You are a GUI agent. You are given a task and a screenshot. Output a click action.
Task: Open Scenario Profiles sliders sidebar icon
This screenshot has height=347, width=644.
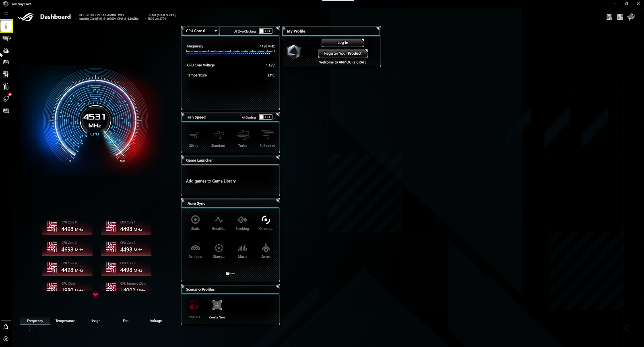coord(6,74)
